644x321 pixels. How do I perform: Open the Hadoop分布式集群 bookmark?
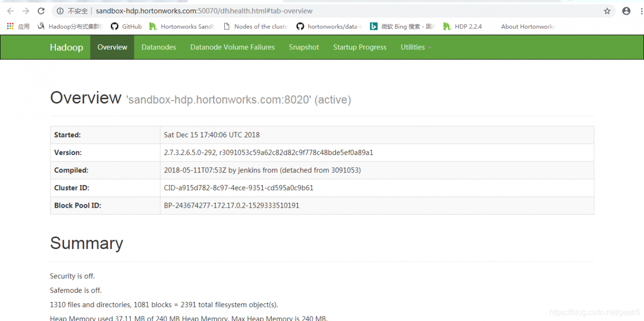[69, 27]
